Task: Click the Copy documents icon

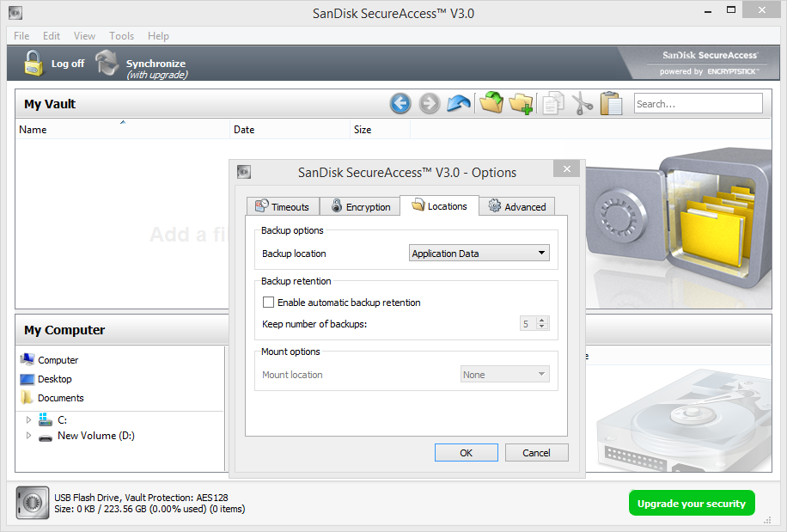Action: click(x=552, y=103)
